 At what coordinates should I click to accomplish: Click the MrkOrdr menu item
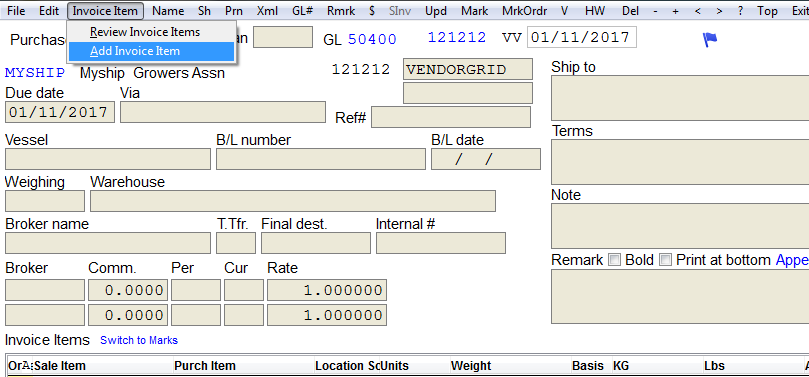coord(524,11)
